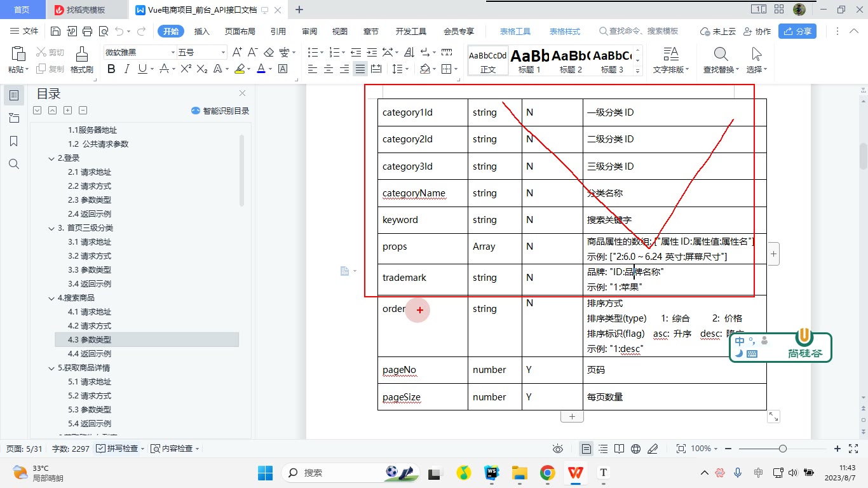Click the 查找命令、搜索模板 search field
Screen dimensions: 868x488
639,31
